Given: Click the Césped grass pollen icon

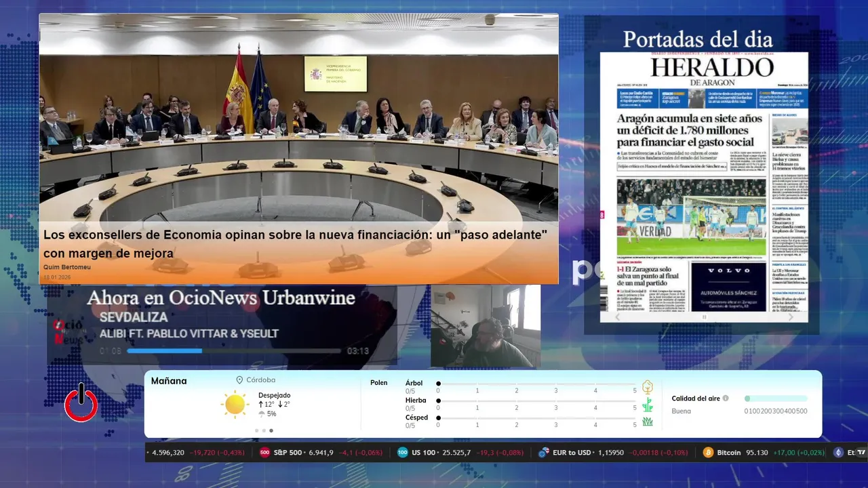Looking at the screenshot, I should pos(648,422).
